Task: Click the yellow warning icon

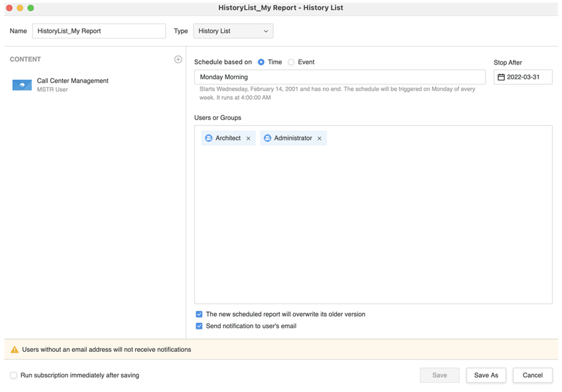Action: (14, 350)
